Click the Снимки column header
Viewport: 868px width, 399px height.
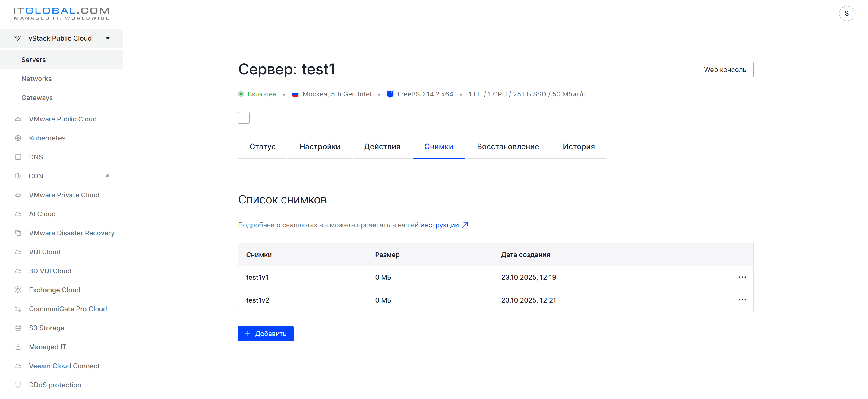tap(259, 255)
